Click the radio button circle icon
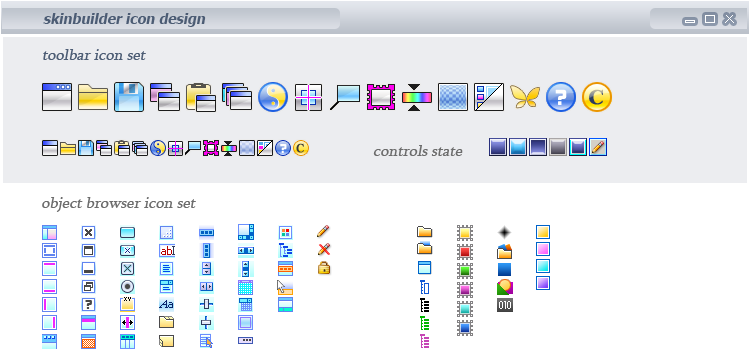Viewport: 750px width, 364px height. point(127,287)
